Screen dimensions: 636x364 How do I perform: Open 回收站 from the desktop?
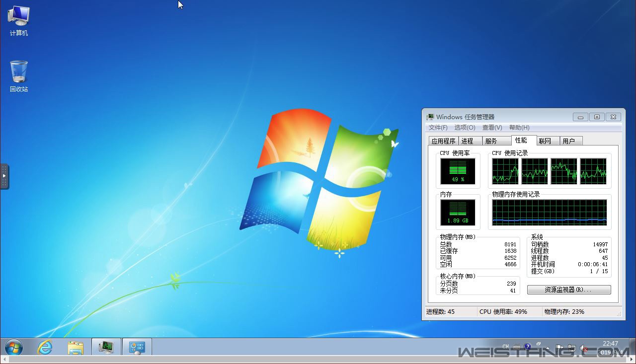(x=18, y=73)
